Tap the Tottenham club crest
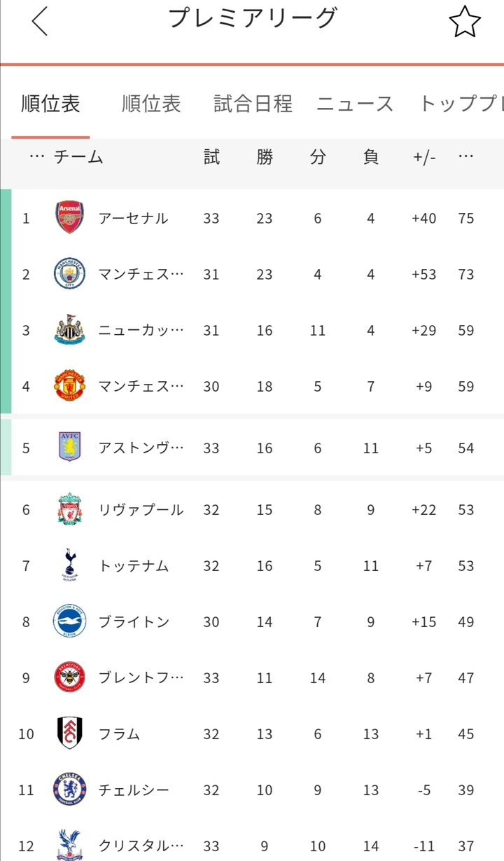The image size is (504, 861). [x=70, y=565]
